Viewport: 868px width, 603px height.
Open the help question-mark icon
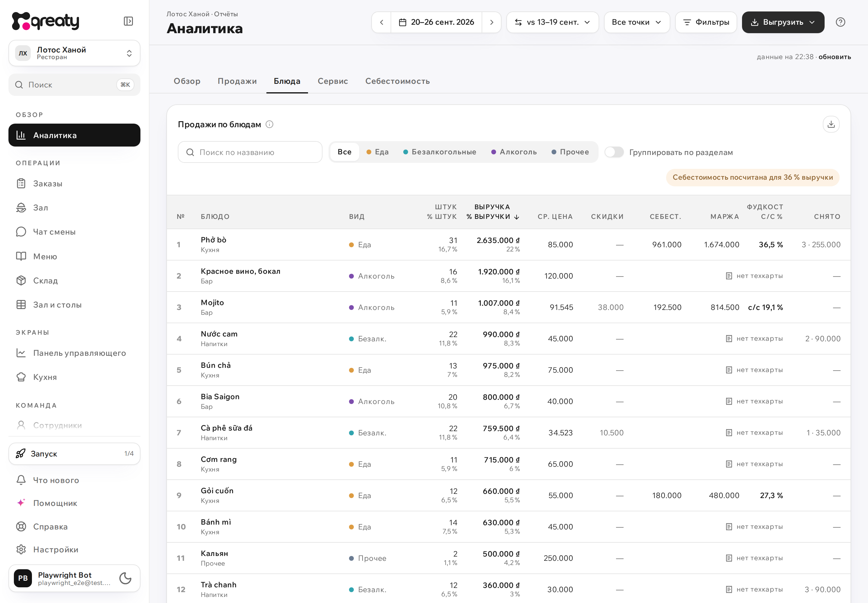(841, 22)
